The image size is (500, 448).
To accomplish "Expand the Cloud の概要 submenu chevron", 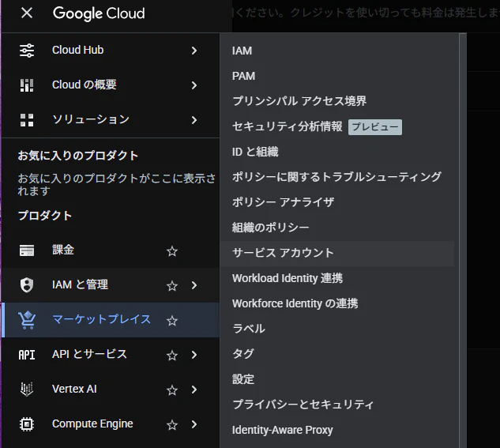I will (x=194, y=85).
